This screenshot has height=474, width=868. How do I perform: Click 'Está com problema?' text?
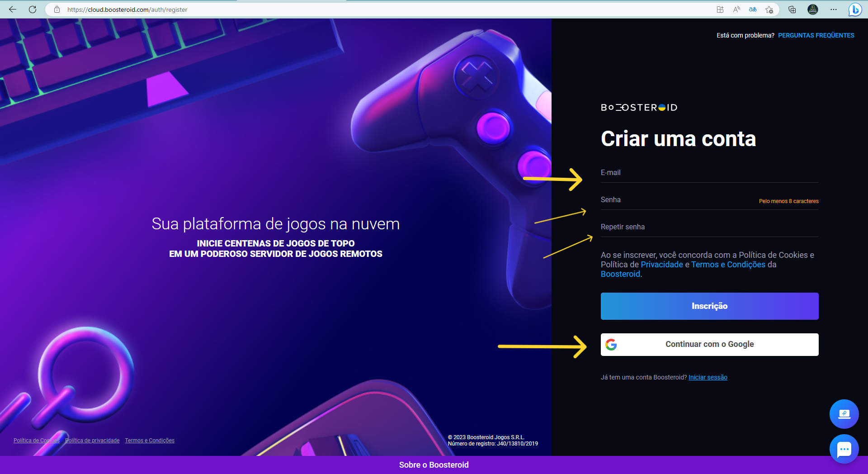click(x=745, y=35)
